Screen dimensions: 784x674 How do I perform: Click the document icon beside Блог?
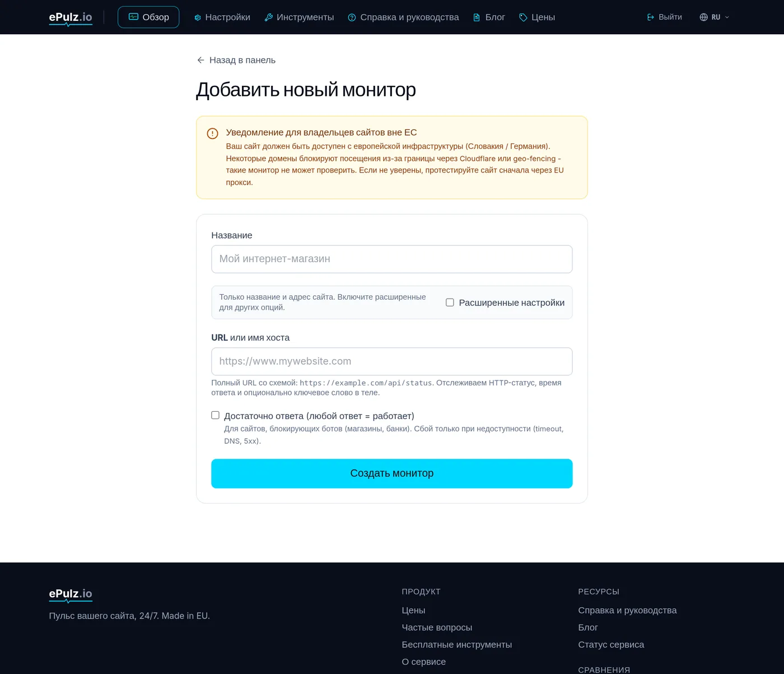coord(477,17)
